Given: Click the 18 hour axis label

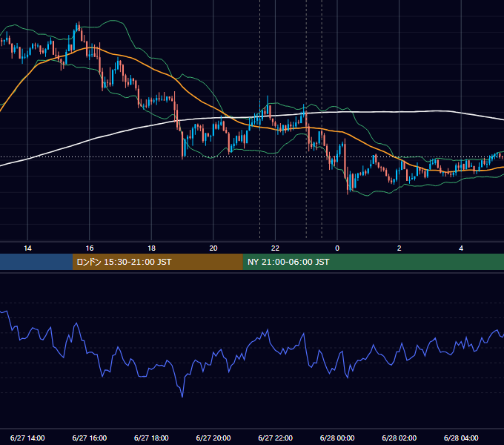Looking at the screenshot, I should (x=151, y=248).
